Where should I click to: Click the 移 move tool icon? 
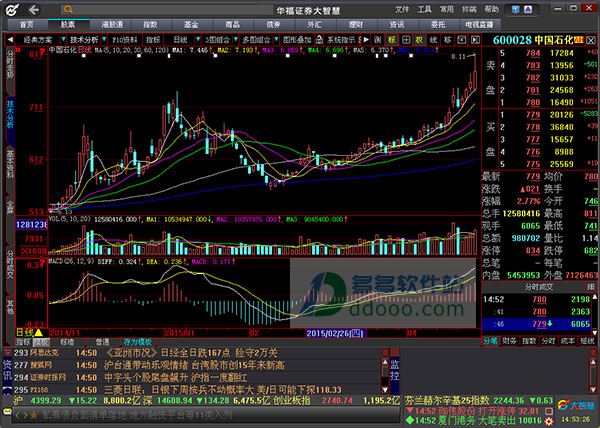point(447,39)
